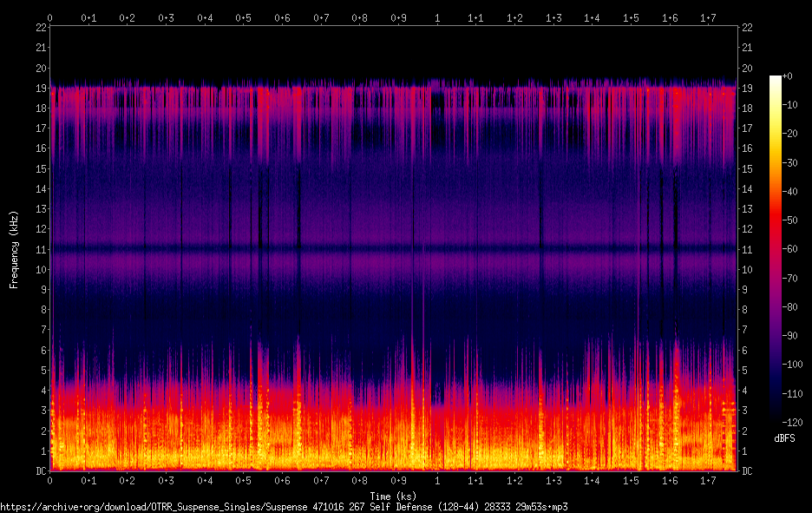Viewport: 812px width, 513px height.
Task: Click the 22 kHz tick on left axis
Action: [41, 28]
